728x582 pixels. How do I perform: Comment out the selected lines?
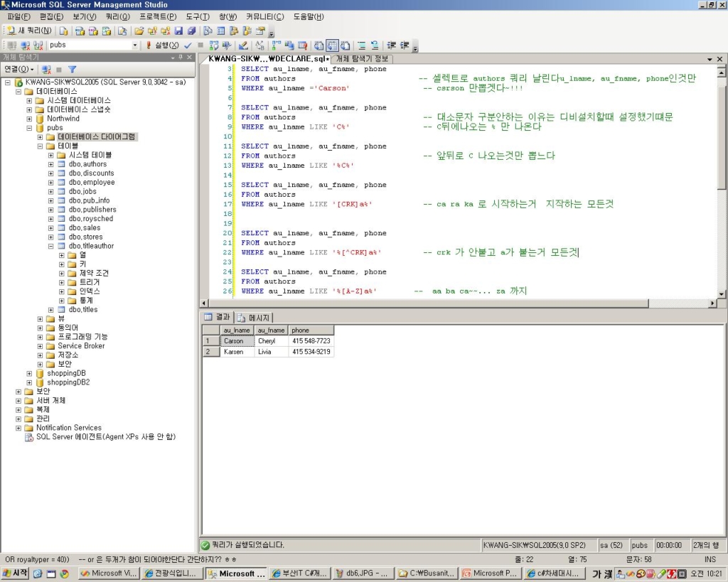362,45
